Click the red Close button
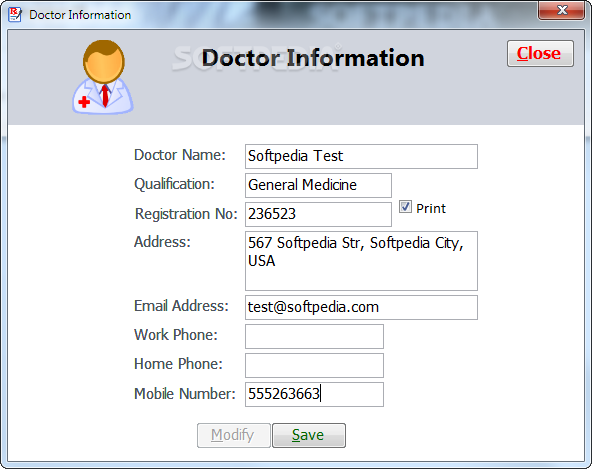Viewport: 592px width, 469px height. (x=540, y=54)
